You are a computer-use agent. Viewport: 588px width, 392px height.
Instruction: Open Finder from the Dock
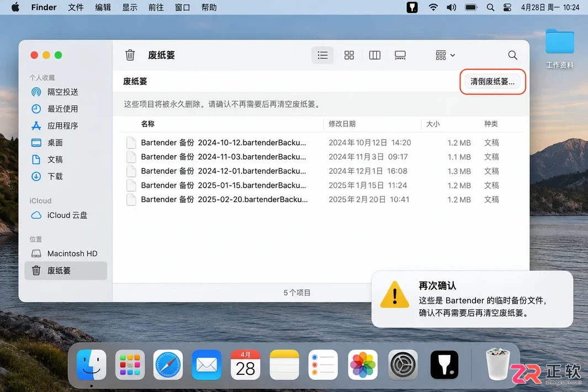click(x=91, y=365)
